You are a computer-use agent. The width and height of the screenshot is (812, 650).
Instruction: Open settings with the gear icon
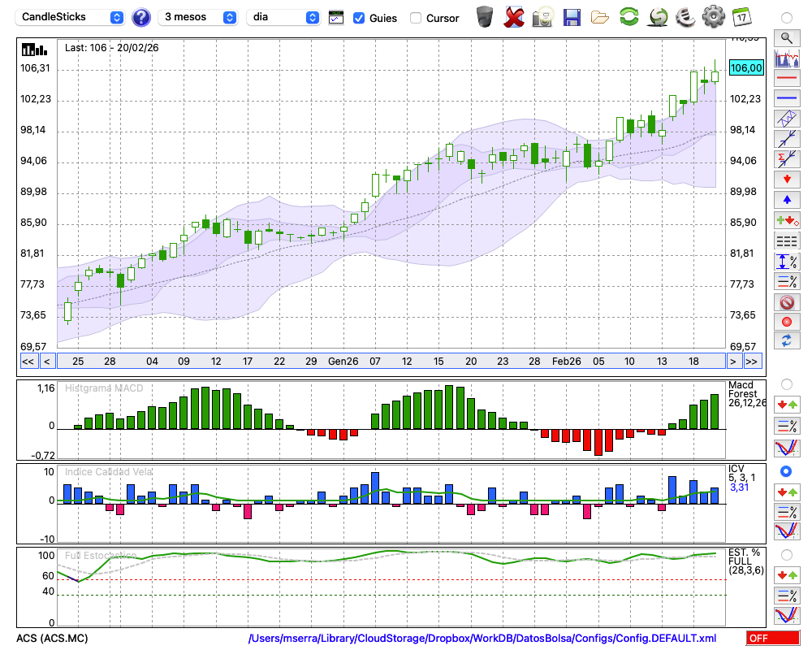pyautogui.click(x=713, y=16)
